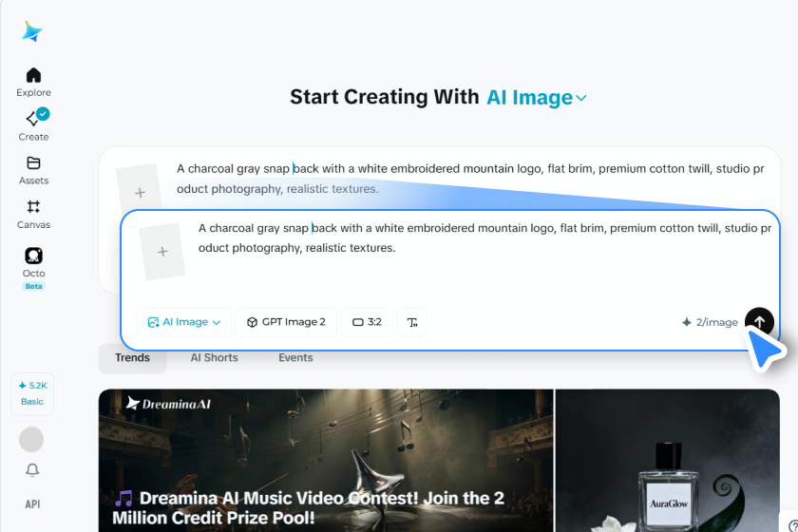Open the AI Image mode dropdown
Screen dimensions: 798x532
click(183, 322)
